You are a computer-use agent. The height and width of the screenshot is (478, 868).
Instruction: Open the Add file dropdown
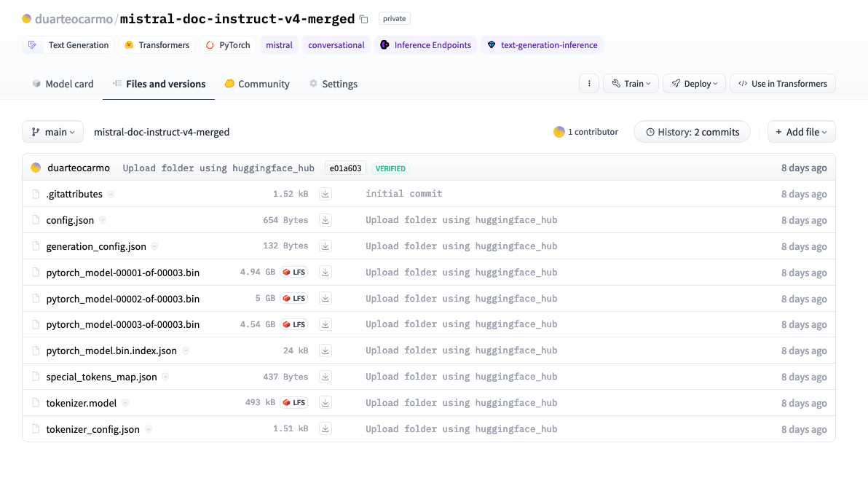click(801, 132)
